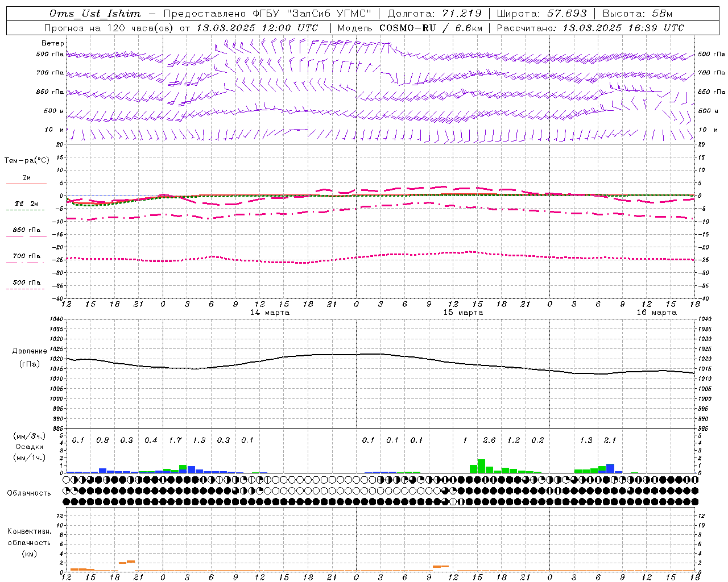Click the 0.4 precipitation value
This screenshot has height=582, width=728.
[151, 440]
